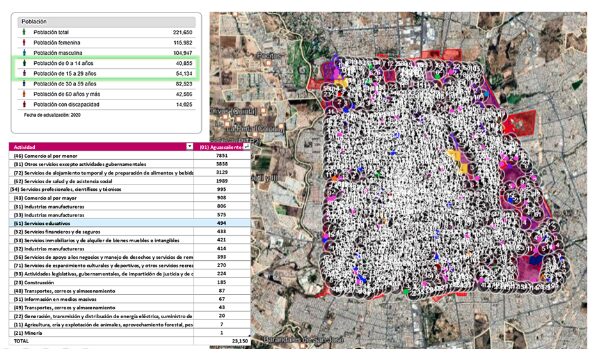Click the Construcción row in activity table
This screenshot has width=600, height=364.
[130, 282]
